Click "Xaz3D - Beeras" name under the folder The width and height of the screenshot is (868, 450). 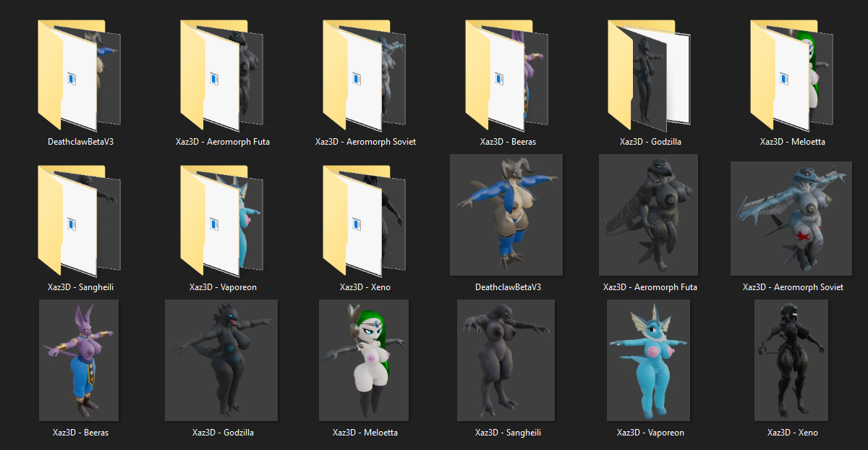(x=508, y=142)
